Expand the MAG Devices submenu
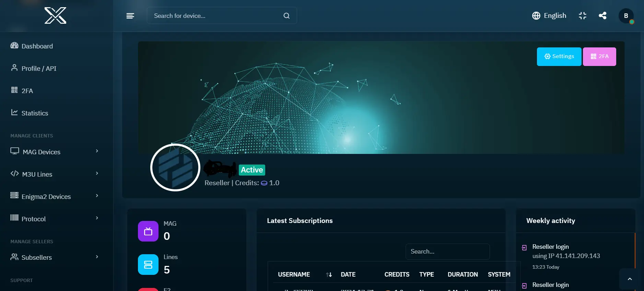 [x=54, y=152]
